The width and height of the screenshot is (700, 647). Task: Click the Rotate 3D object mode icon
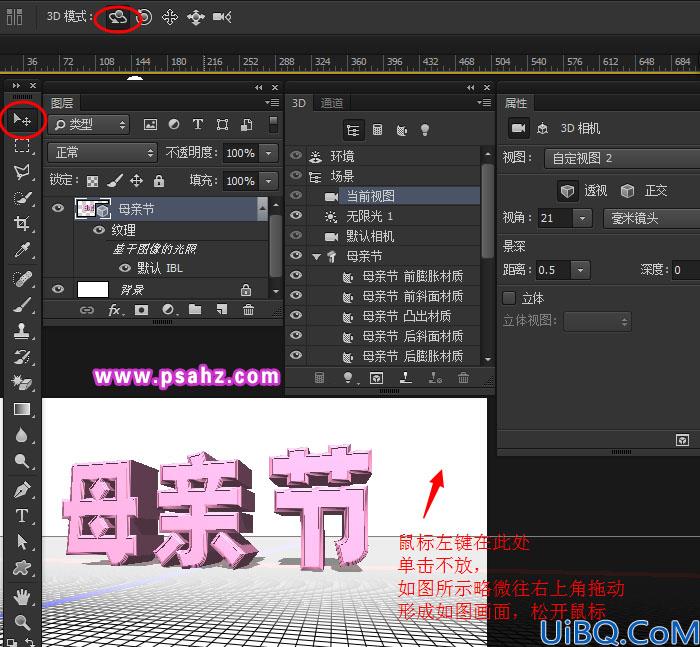[118, 17]
